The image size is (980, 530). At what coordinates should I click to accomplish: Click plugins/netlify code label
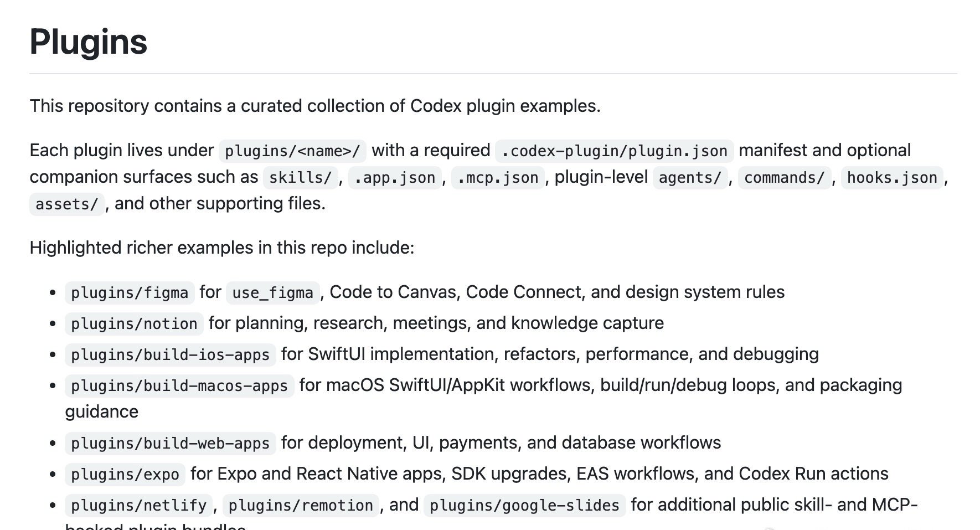138,506
